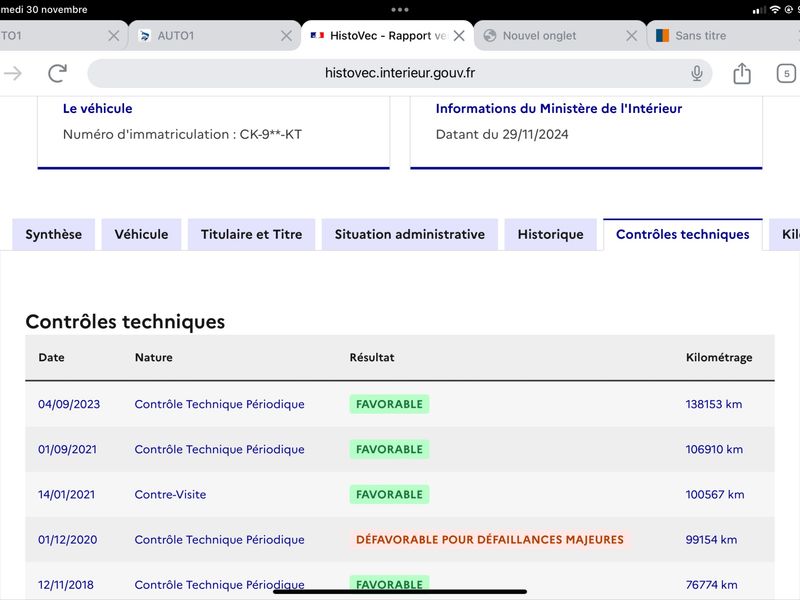Close the HistoVec tab

[459, 36]
